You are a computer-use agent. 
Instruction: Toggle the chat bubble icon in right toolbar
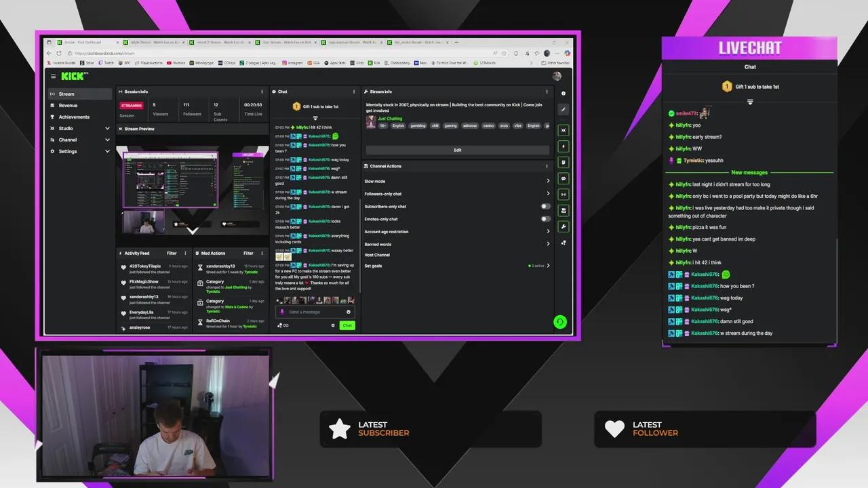[564, 179]
